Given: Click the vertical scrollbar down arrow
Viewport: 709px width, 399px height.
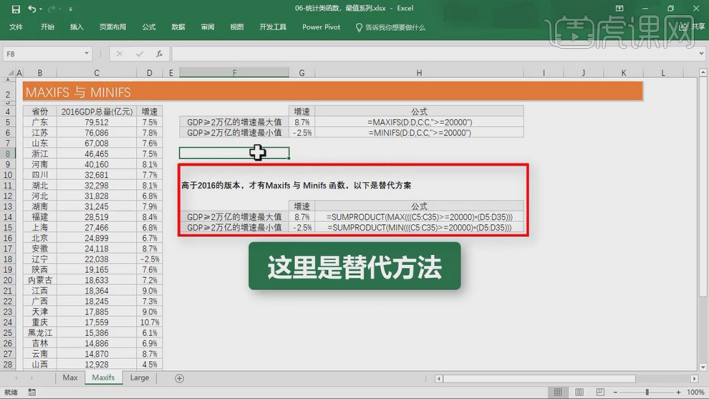Looking at the screenshot, I should pos(703,367).
